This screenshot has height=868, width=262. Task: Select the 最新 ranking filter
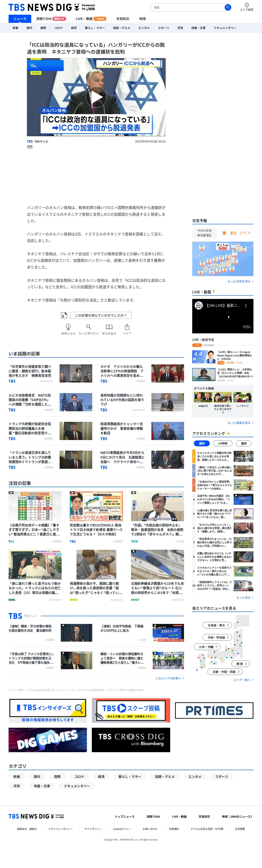point(202,443)
